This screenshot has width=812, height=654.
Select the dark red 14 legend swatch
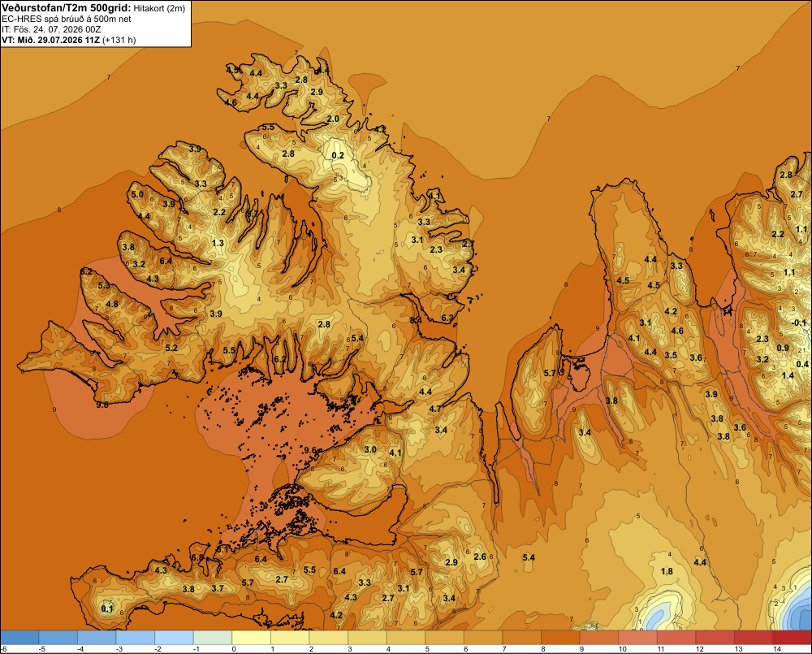coord(793,637)
